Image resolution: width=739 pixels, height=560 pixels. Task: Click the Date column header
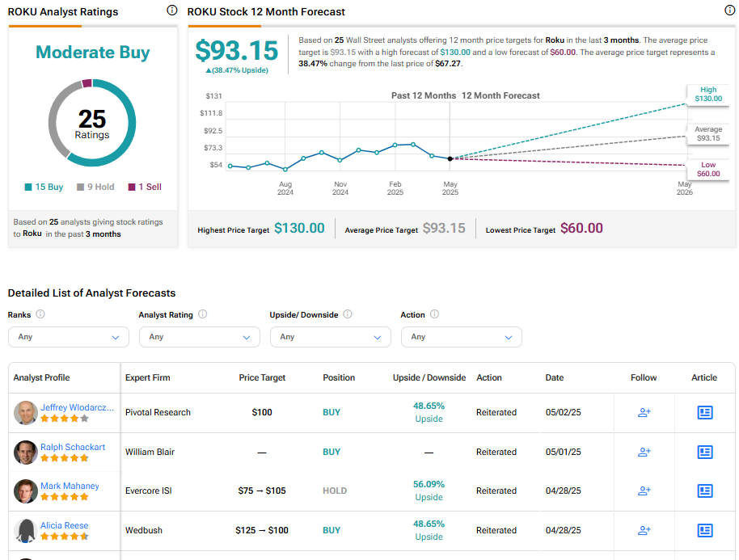click(x=555, y=377)
